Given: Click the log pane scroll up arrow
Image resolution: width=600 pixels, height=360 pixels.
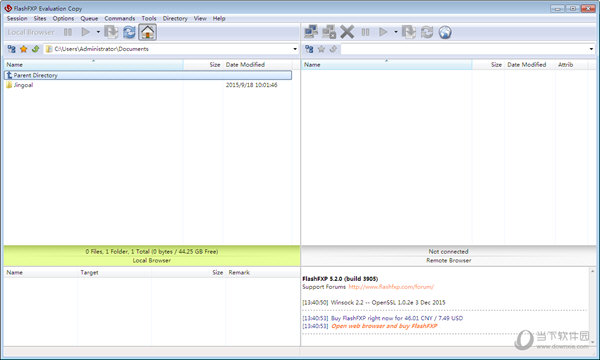Looking at the screenshot, I should 592,271.
